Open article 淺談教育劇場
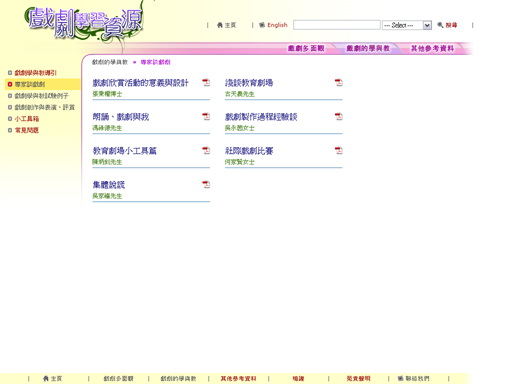This screenshot has width=512, height=384. pyautogui.click(x=249, y=83)
